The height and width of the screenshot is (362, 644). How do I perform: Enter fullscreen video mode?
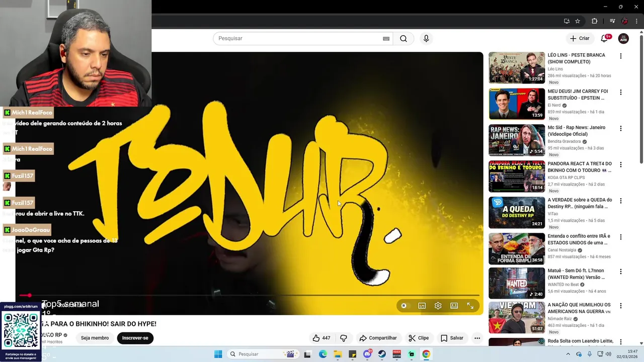470,306
